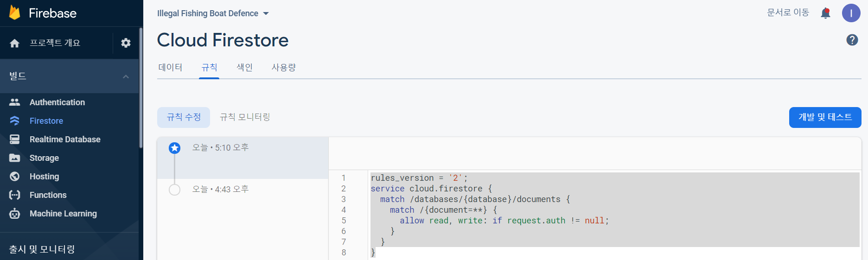Click the Functions brackets icon
Screen dimensions: 868x260
15,195
